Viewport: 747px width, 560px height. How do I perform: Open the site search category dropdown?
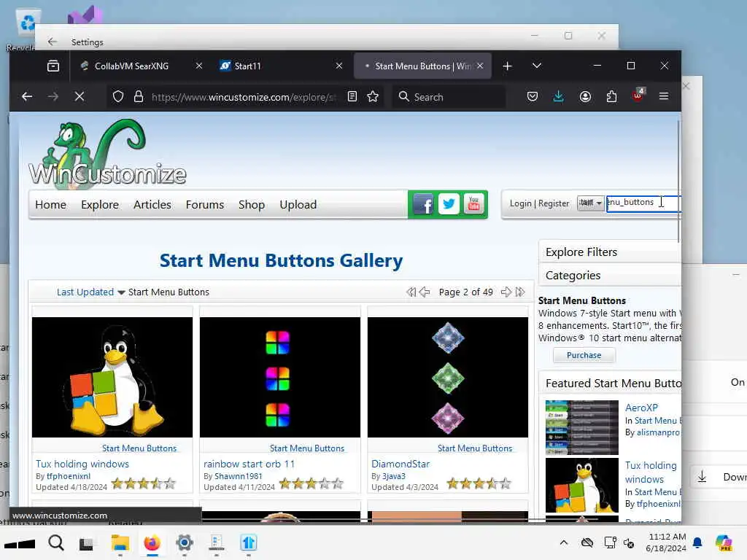[590, 203]
